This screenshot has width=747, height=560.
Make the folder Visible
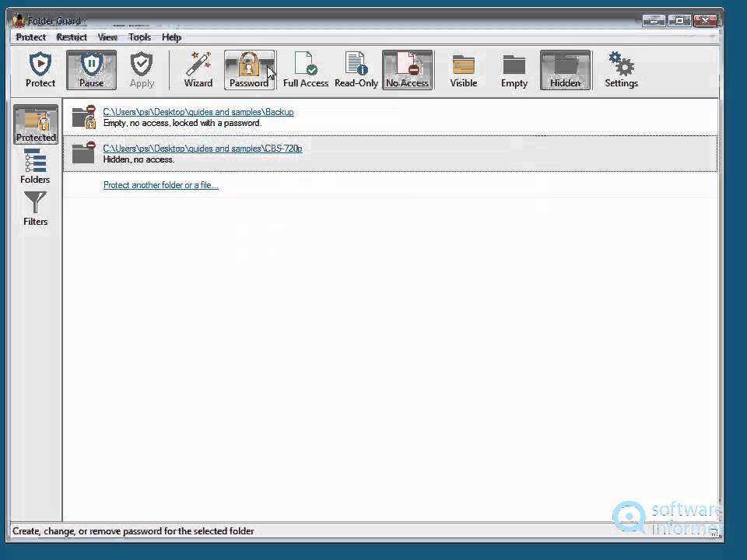[463, 70]
